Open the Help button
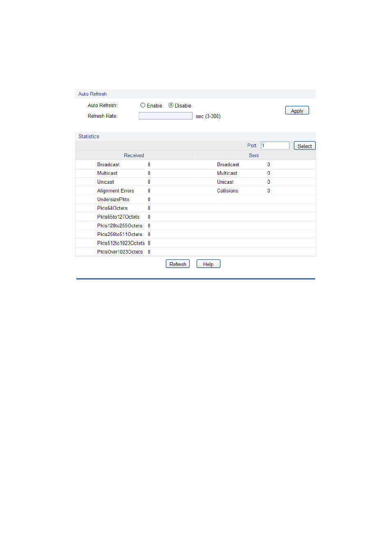392x554 pixels. (208, 264)
